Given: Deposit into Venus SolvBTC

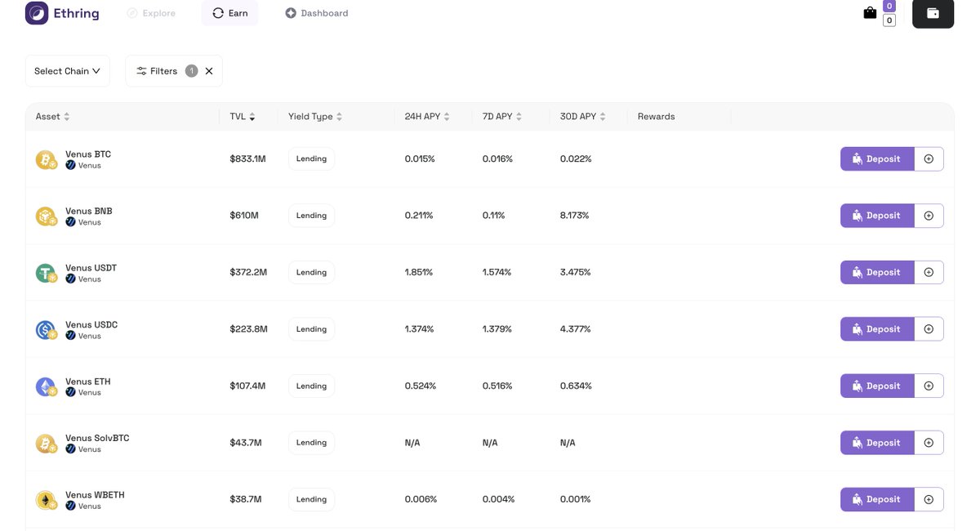Looking at the screenshot, I should pos(877,443).
